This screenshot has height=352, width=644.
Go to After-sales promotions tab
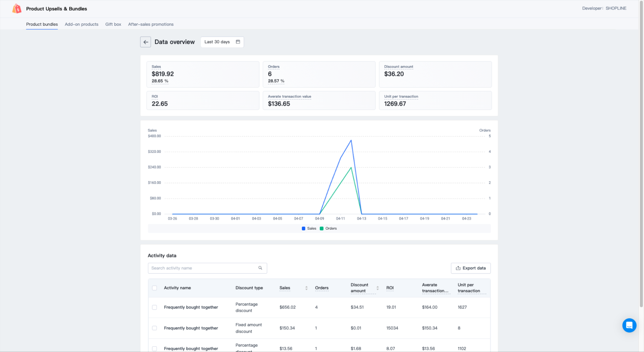[x=151, y=24]
